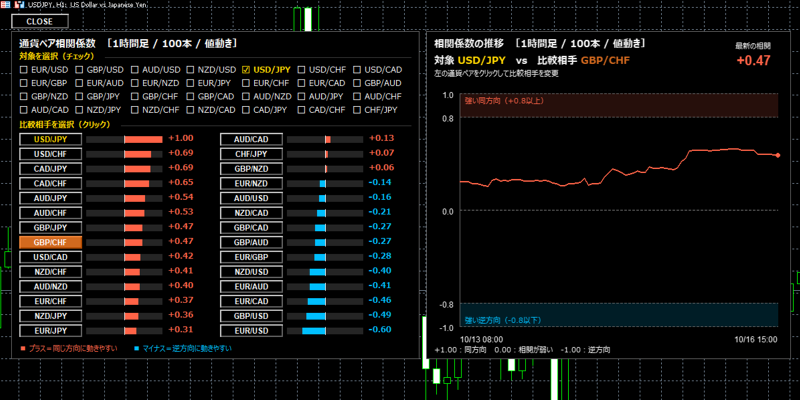The image size is (800, 400).
Task: Select GBP/USD comparison button
Action: (x=252, y=316)
